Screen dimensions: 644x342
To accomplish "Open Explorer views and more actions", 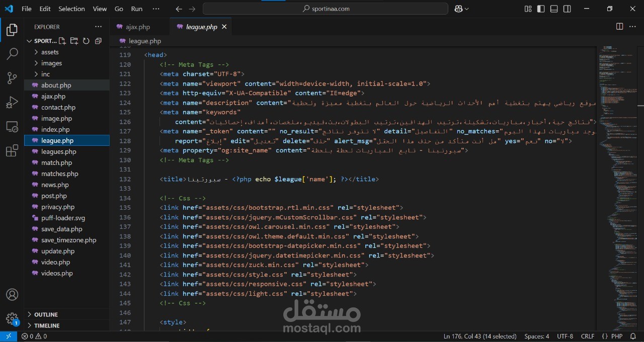I will (98, 27).
